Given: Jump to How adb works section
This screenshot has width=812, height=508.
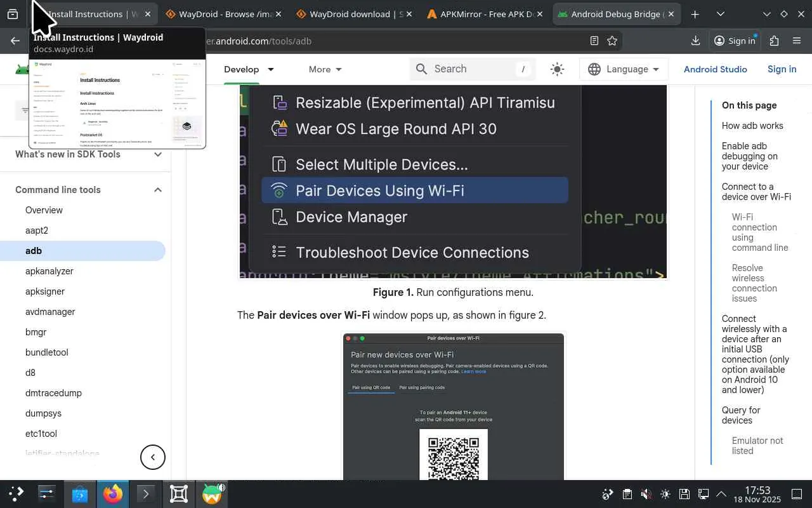Looking at the screenshot, I should coord(752,126).
